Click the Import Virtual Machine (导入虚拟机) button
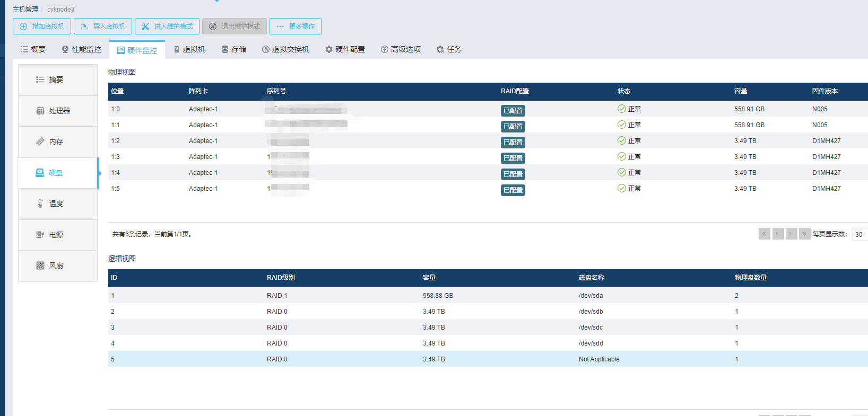This screenshot has height=416, width=868. [x=103, y=26]
